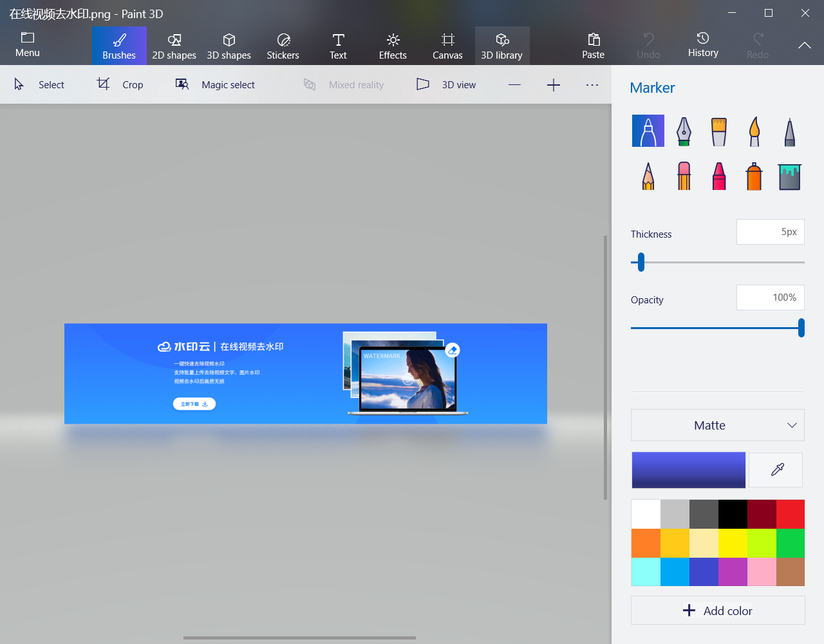Click the Paste button
Image resolution: width=824 pixels, height=644 pixels.
click(594, 46)
